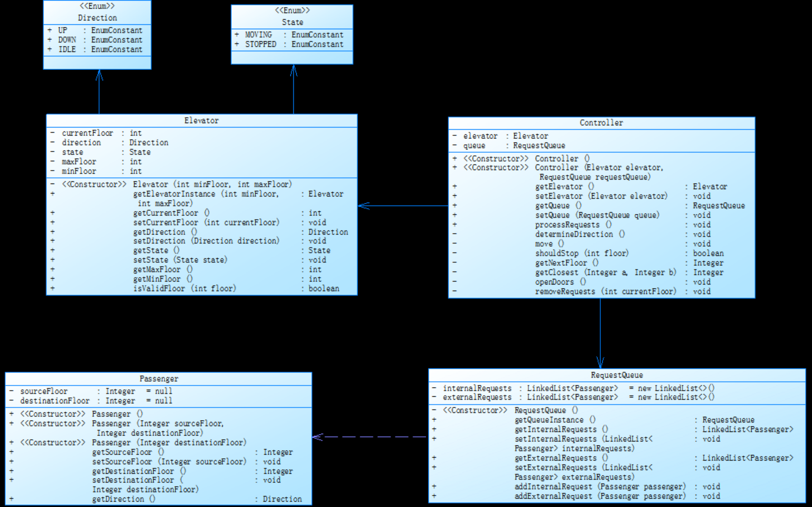Screen dimensions: 812x507
Task: Select the RequestQueue class title
Action: (617, 375)
